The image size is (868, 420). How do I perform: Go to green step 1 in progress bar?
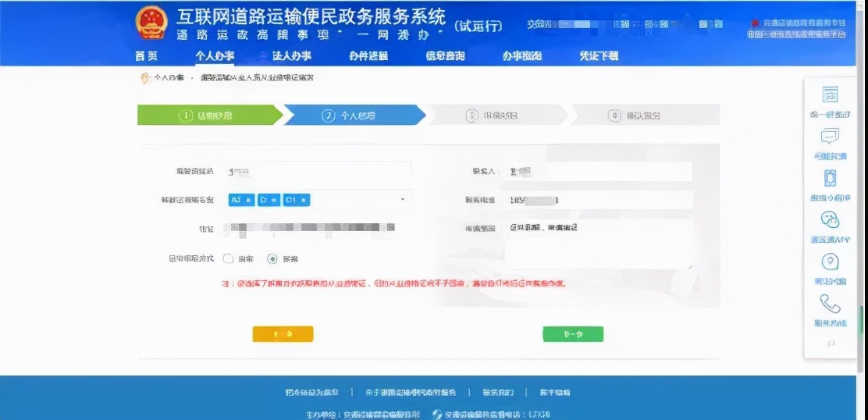210,115
